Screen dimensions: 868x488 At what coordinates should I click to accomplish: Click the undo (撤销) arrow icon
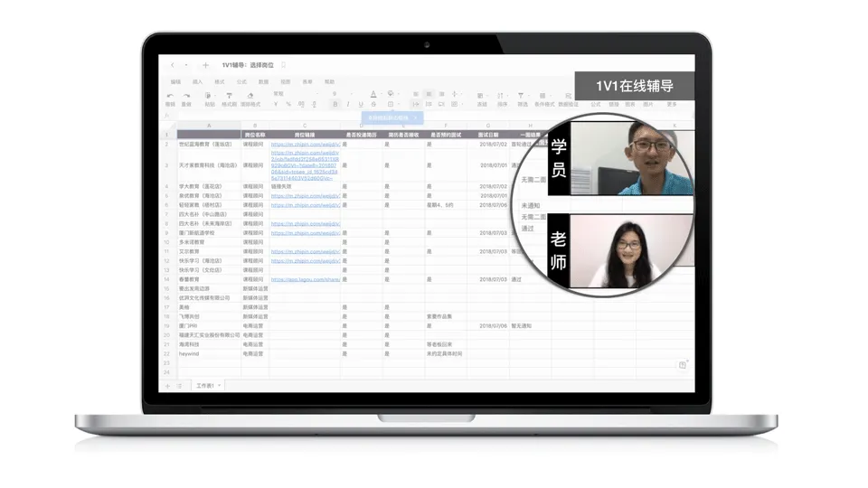pos(170,95)
